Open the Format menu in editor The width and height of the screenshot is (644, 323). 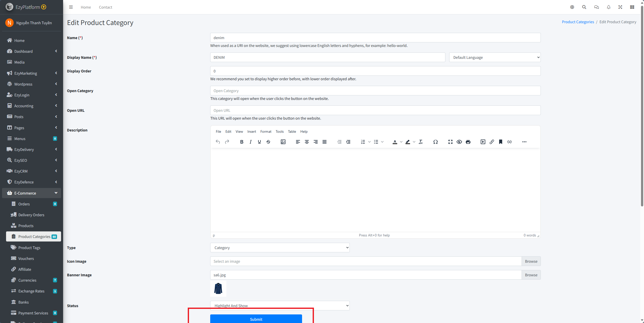[266, 131]
